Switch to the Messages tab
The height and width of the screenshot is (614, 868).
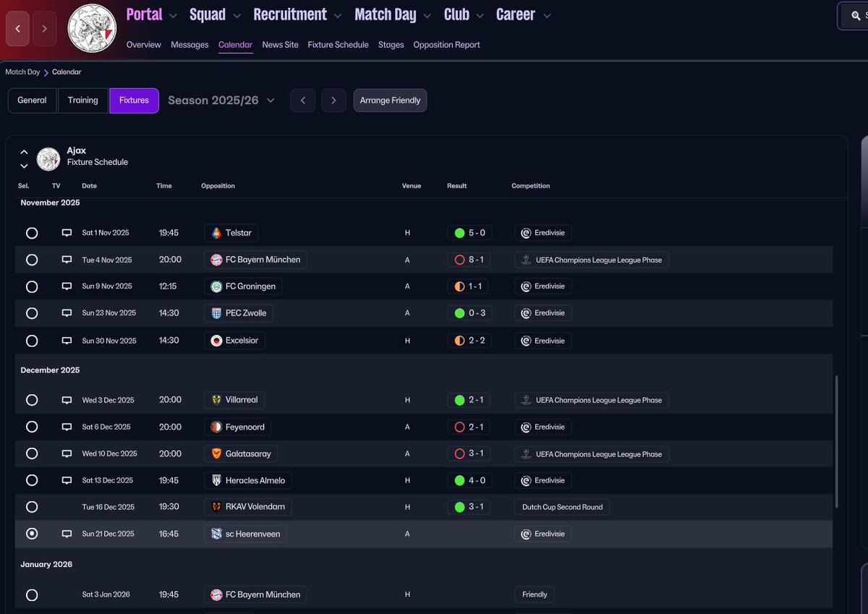pyautogui.click(x=190, y=45)
